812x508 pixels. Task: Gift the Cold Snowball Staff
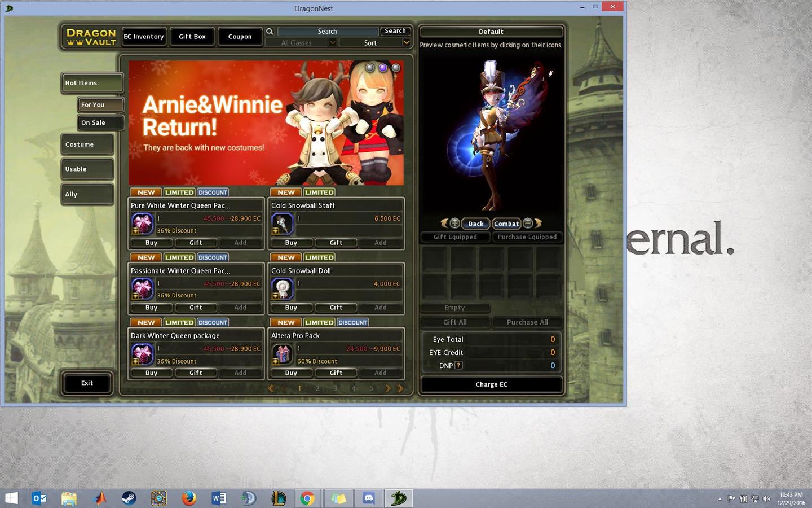pyautogui.click(x=336, y=243)
